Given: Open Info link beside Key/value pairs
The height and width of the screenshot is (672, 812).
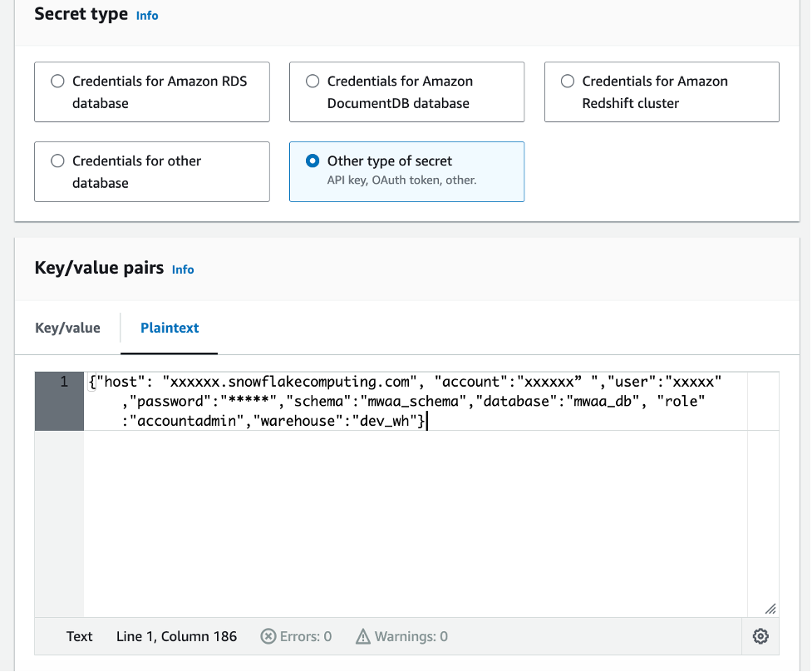Looking at the screenshot, I should (183, 269).
